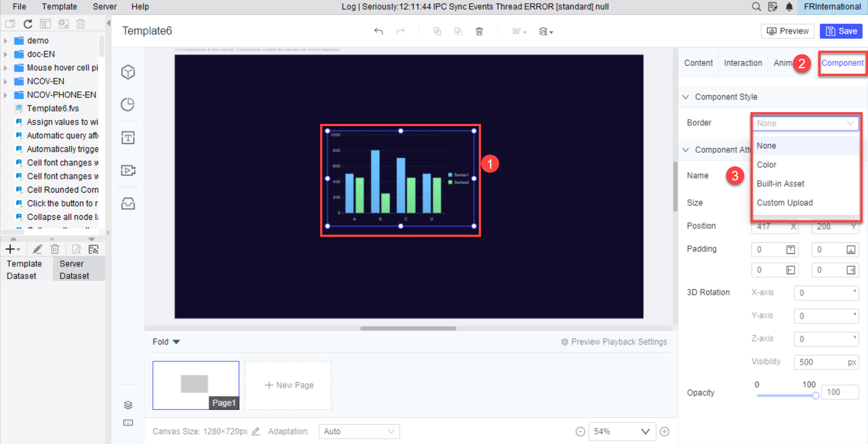868x444 pixels.
Task: Expand the NCOV-EN folder in the tree
Action: pyautogui.click(x=5, y=81)
